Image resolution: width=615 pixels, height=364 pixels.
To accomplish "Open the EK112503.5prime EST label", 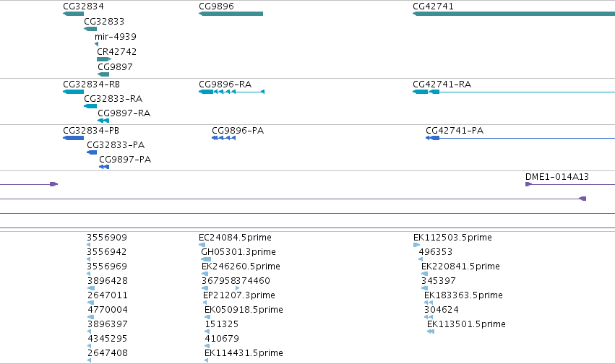I will 452,238.
